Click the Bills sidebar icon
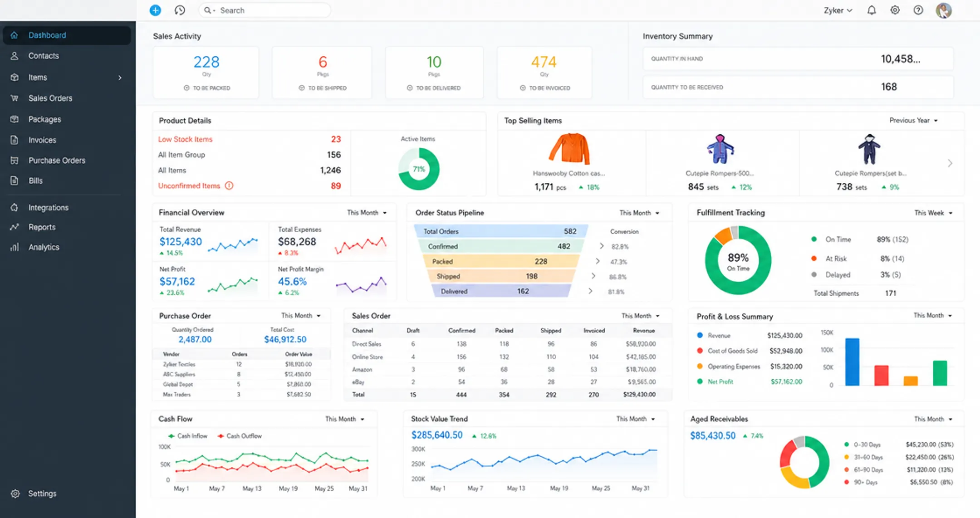 [15, 181]
